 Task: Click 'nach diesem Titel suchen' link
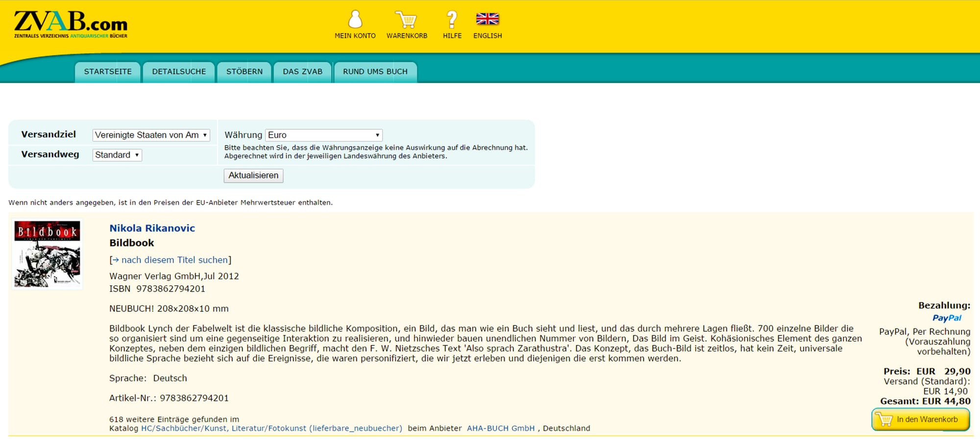(174, 260)
